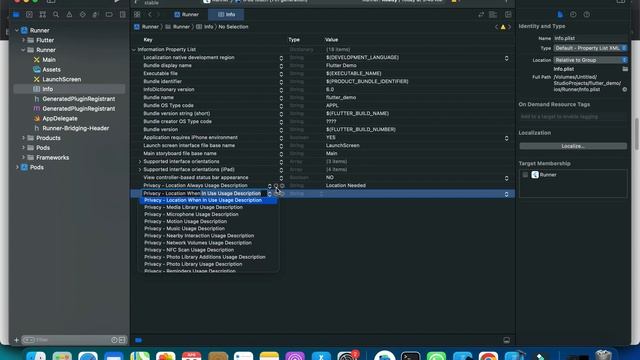
Task: Open the Find navigator magnifier icon
Action: (56, 15)
